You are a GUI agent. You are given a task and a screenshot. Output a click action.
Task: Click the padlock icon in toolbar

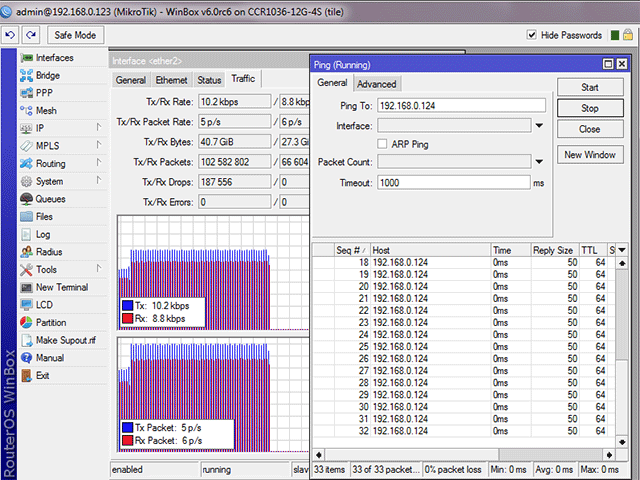(x=628, y=35)
